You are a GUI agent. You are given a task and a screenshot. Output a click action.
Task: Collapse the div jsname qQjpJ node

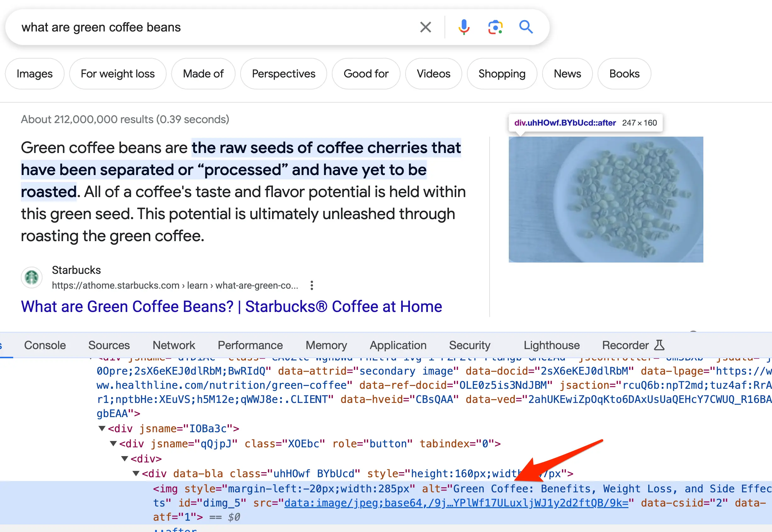click(x=113, y=444)
